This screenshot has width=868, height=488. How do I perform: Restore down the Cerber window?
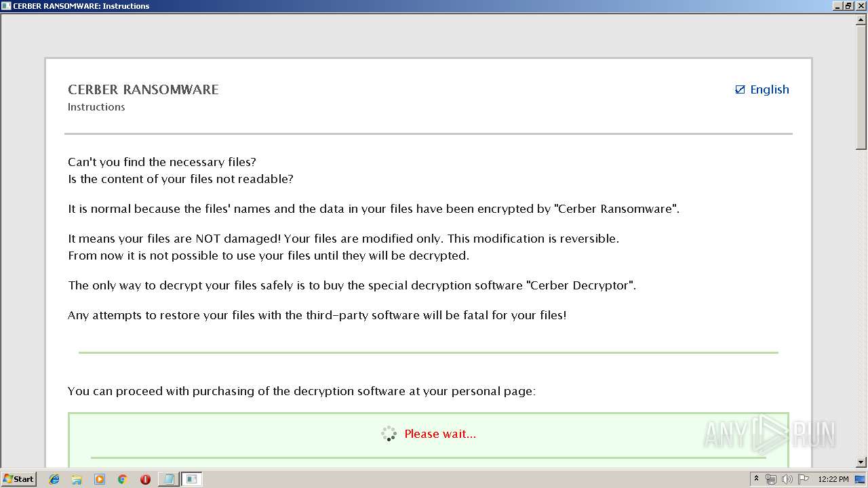click(x=848, y=5)
